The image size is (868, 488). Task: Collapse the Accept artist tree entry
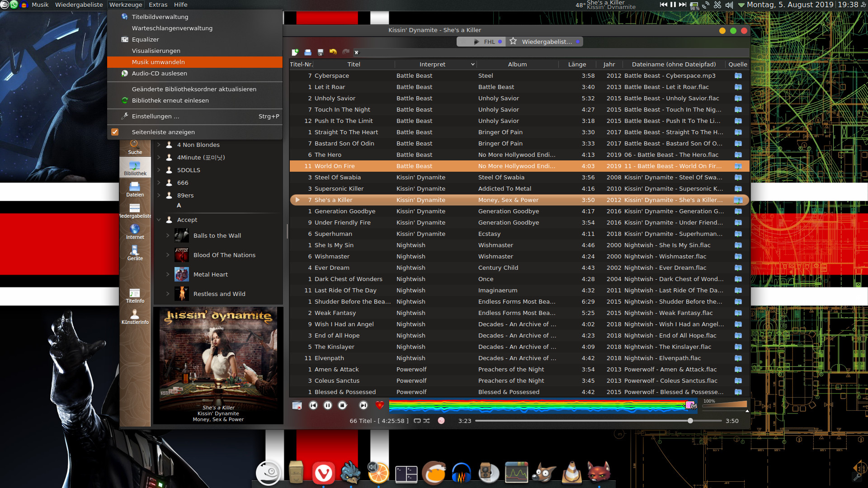click(x=159, y=220)
